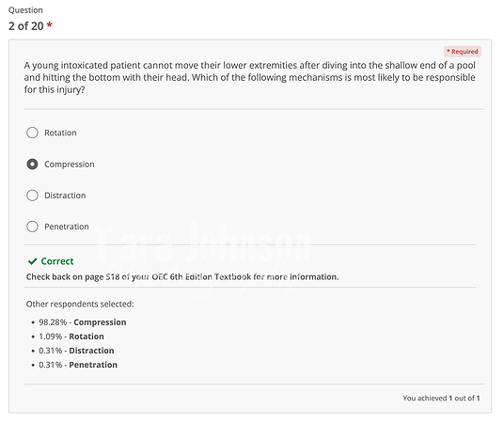The height and width of the screenshot is (423, 504).
Task: Click the 'Question' heading label
Action: click(25, 10)
